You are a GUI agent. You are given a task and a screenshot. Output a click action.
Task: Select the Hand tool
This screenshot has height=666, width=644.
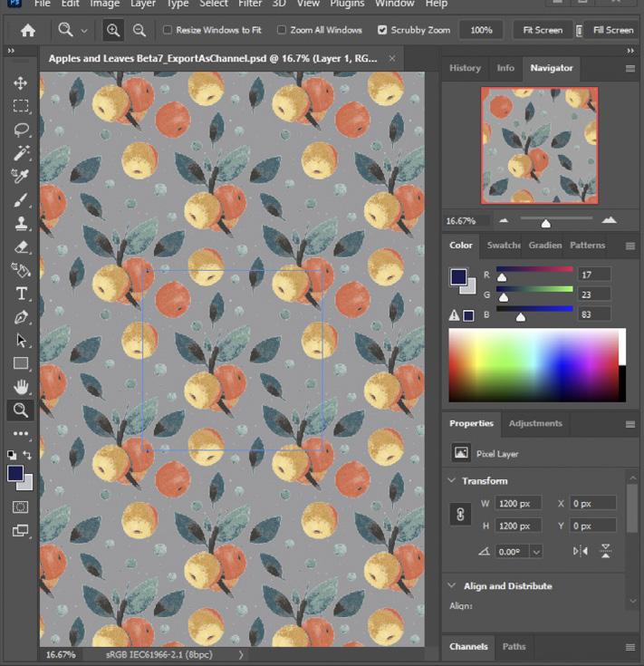[21, 387]
